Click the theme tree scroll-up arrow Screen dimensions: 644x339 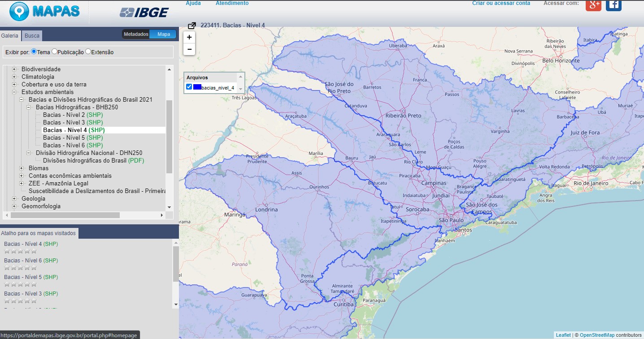(169, 69)
